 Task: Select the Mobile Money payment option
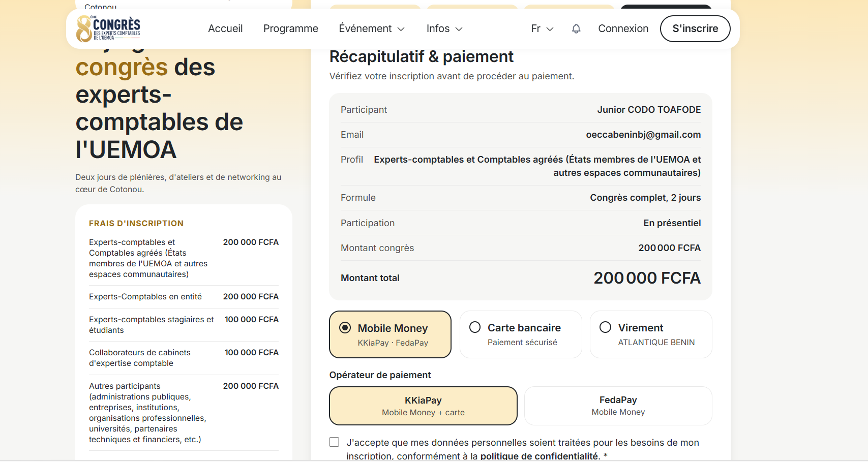[390, 334]
